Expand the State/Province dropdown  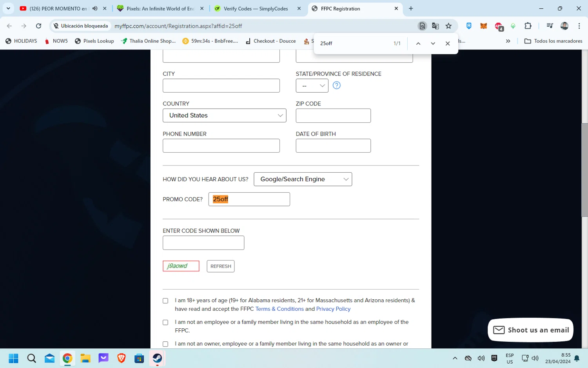tap(312, 86)
